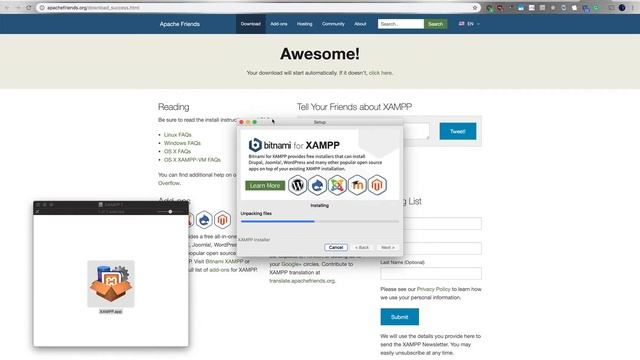Click the WordPress icon in the Bitnami installer
This screenshot has width=640, height=360.
pyautogui.click(x=298, y=185)
